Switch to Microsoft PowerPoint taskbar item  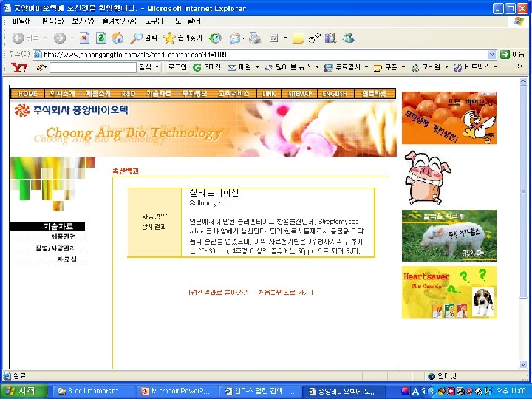click(176, 391)
